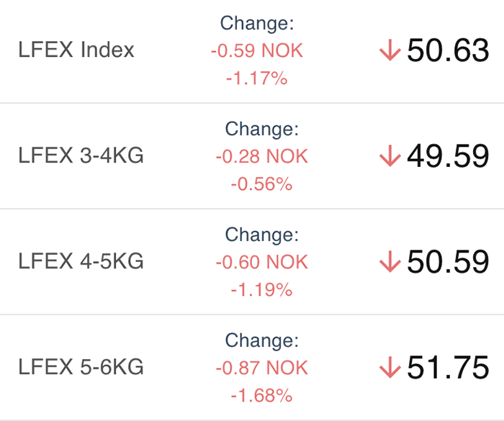Click the -0.87 NOK change value
This screenshot has width=504, height=421.
(x=262, y=368)
